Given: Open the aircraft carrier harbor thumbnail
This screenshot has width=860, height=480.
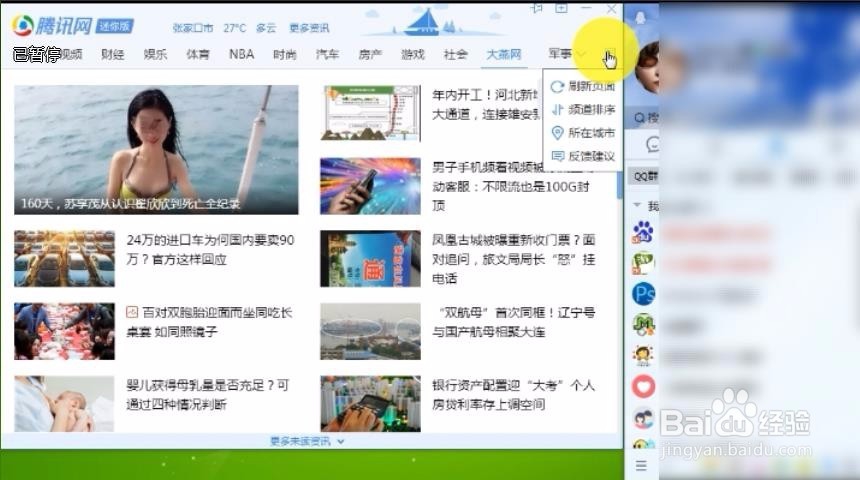Looking at the screenshot, I should [x=370, y=331].
